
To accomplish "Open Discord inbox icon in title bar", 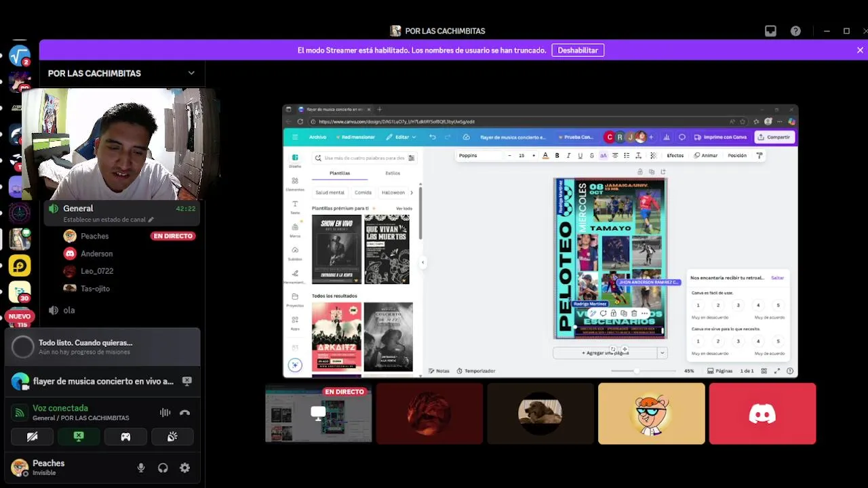I will (x=770, y=31).
